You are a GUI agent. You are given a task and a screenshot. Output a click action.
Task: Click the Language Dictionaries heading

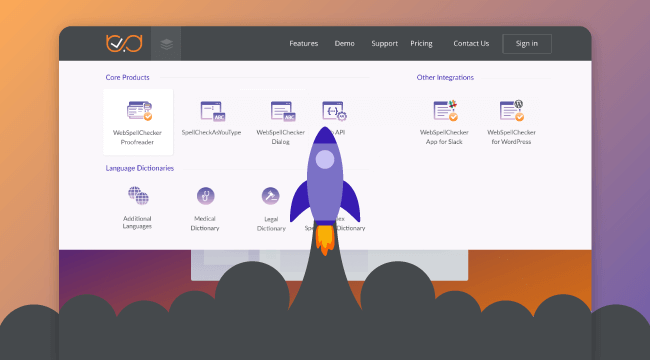[x=139, y=168]
